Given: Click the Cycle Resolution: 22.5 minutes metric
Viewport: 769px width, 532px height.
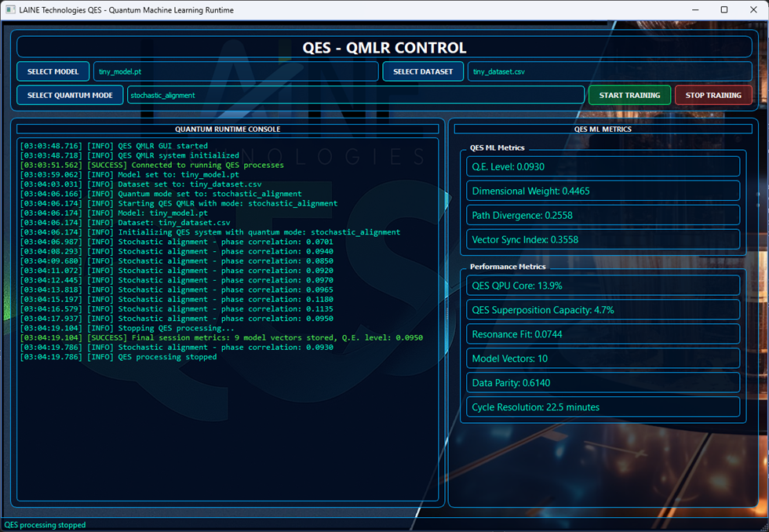Looking at the screenshot, I should [x=603, y=407].
